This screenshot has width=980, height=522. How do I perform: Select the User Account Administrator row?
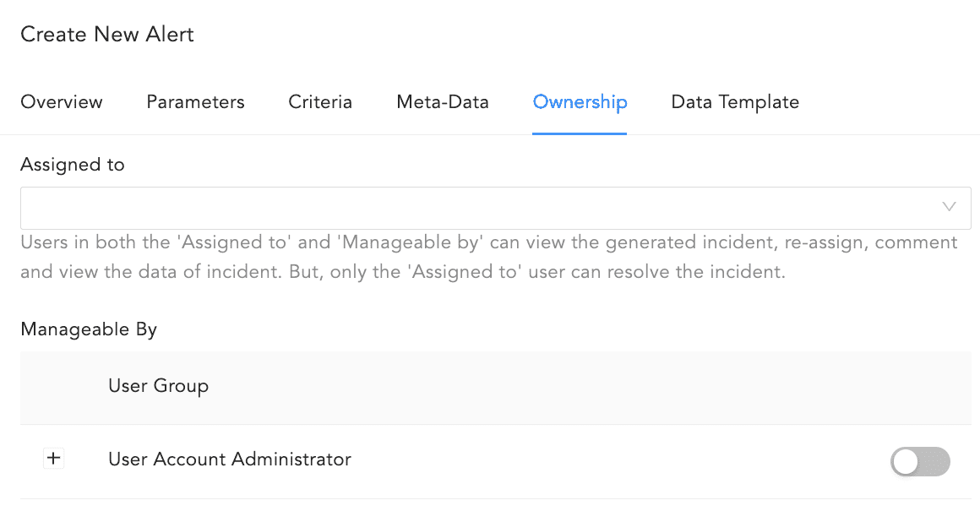coord(229,459)
